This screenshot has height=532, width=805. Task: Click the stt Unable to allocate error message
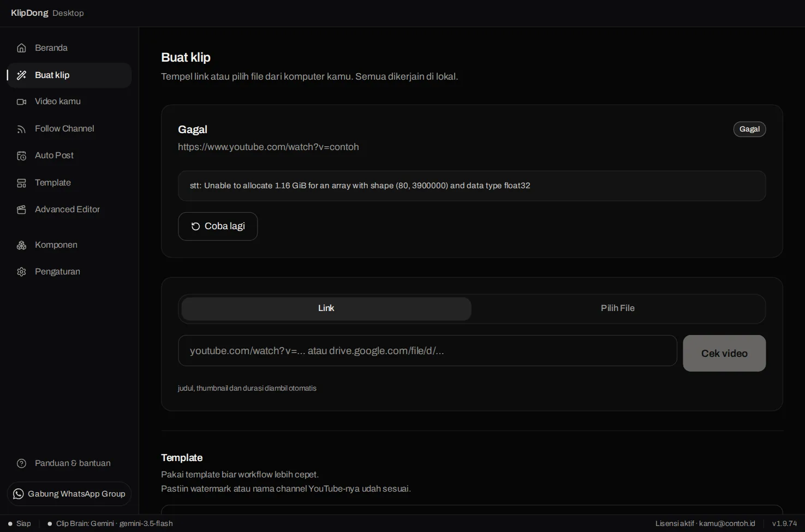[360, 186]
